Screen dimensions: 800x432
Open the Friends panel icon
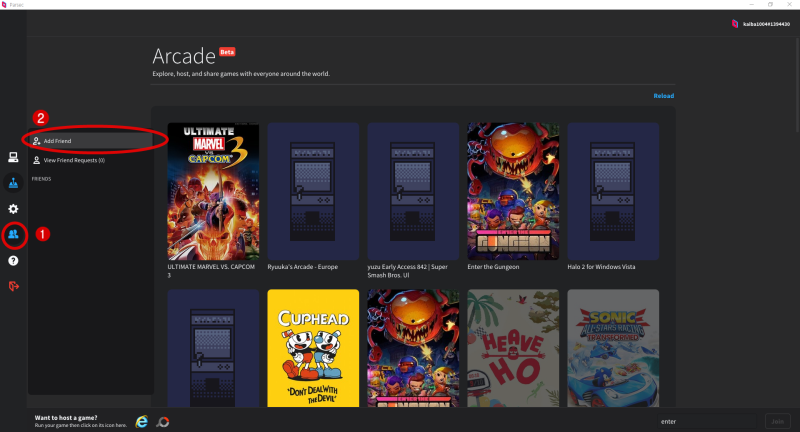(x=13, y=234)
